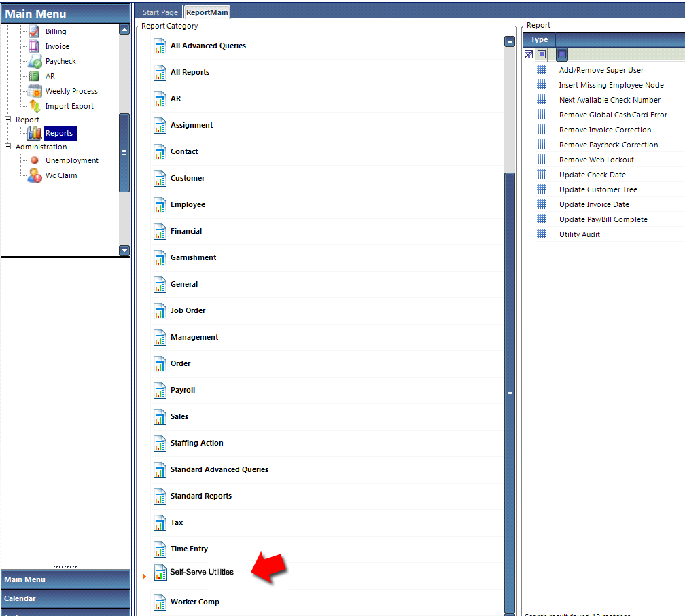The image size is (685, 616).
Task: Click the Billing icon in Main Menu tree
Action: 34,31
